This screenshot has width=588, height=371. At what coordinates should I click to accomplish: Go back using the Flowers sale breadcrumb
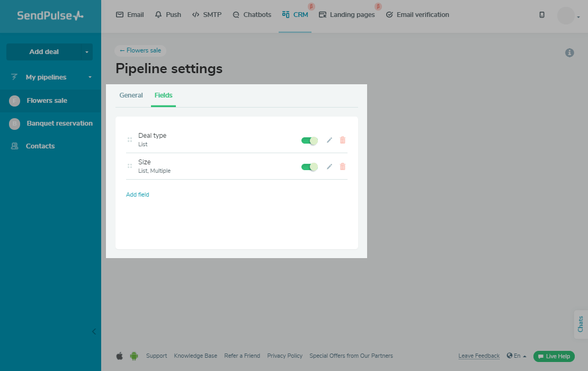[140, 50]
